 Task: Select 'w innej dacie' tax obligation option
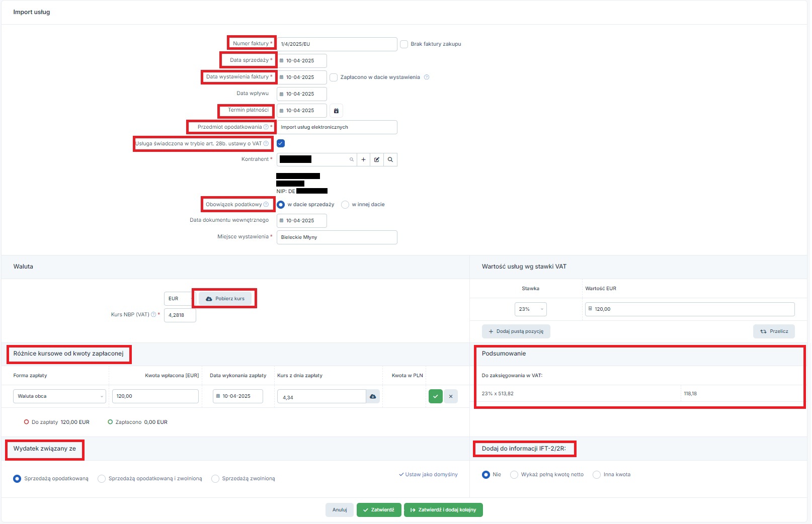(x=345, y=205)
